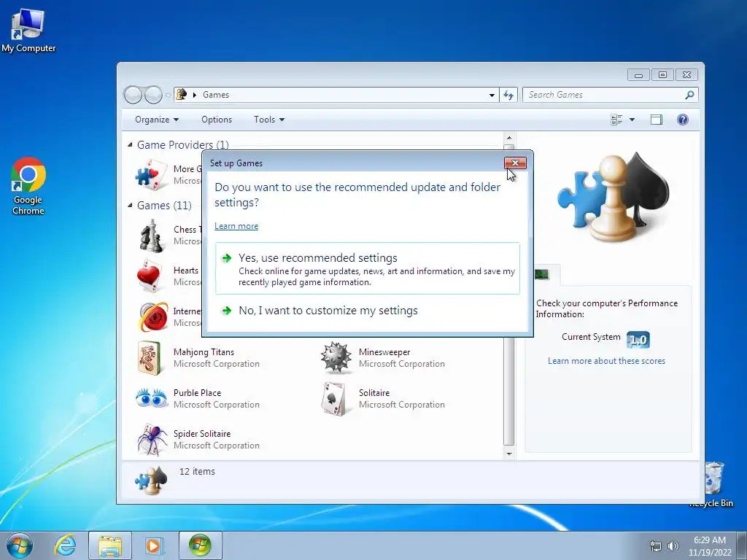Click the Games text in address bar
The image size is (747, 560).
pyautogui.click(x=216, y=95)
